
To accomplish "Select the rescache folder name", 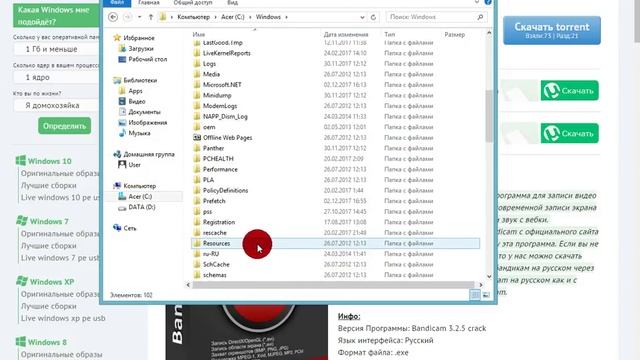I will pyautogui.click(x=215, y=233).
